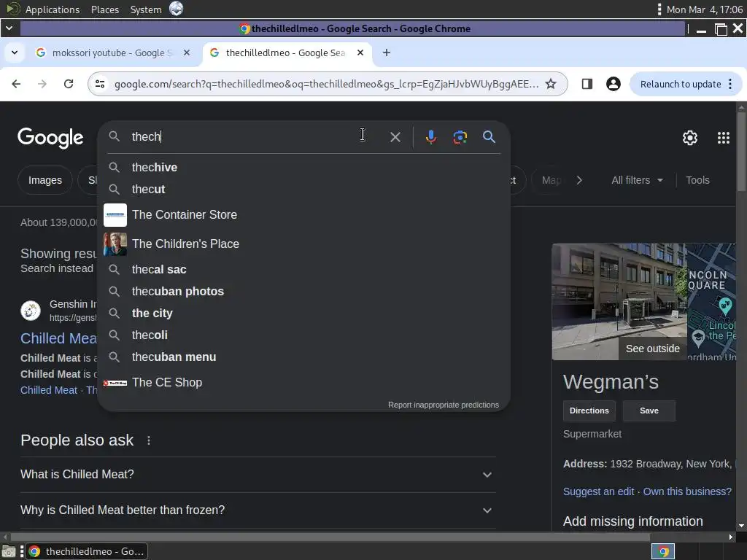The image size is (747, 560).
Task: Click the Tools button
Action: tap(697, 181)
